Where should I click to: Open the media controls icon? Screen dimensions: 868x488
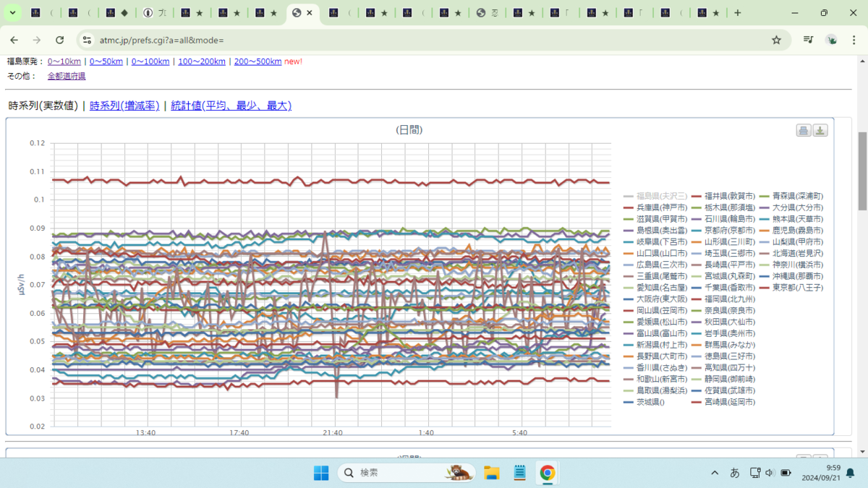pos(809,40)
